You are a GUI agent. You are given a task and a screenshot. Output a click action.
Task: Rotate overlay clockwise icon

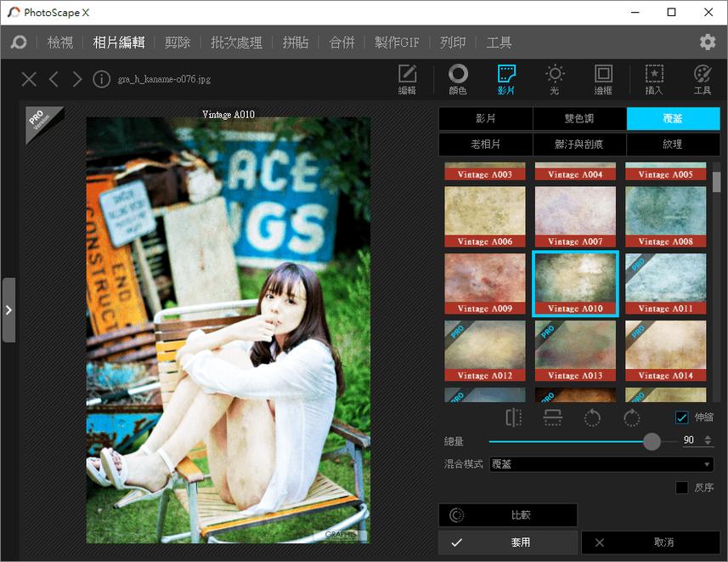pyautogui.click(x=631, y=417)
